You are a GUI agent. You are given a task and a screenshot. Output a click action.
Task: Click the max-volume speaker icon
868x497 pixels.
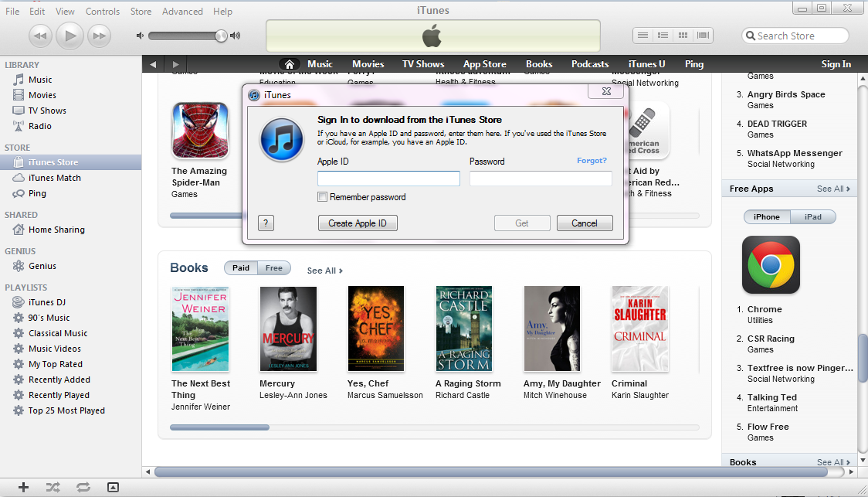coord(236,36)
